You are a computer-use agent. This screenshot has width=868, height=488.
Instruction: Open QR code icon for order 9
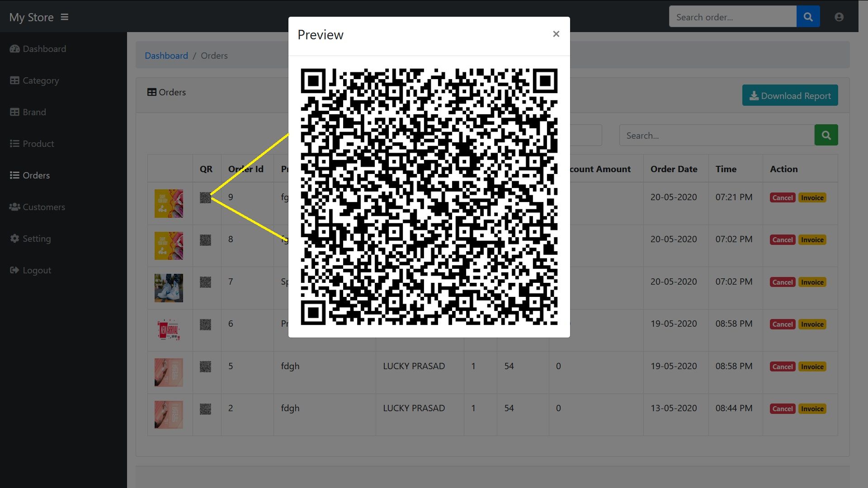click(x=205, y=197)
